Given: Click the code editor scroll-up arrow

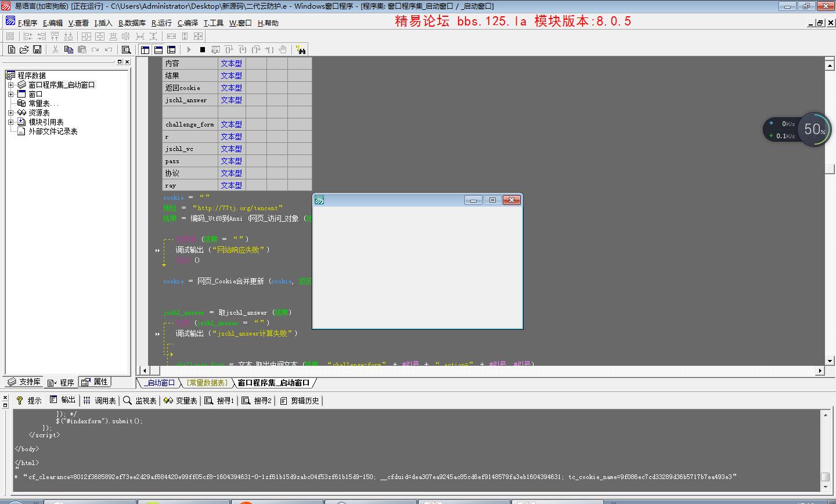Looking at the screenshot, I should pyautogui.click(x=830, y=65).
